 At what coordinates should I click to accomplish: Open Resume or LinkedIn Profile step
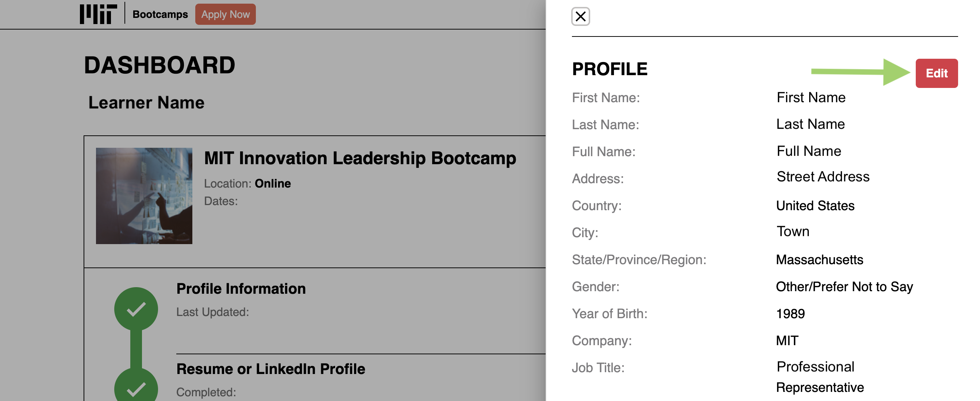click(x=270, y=369)
